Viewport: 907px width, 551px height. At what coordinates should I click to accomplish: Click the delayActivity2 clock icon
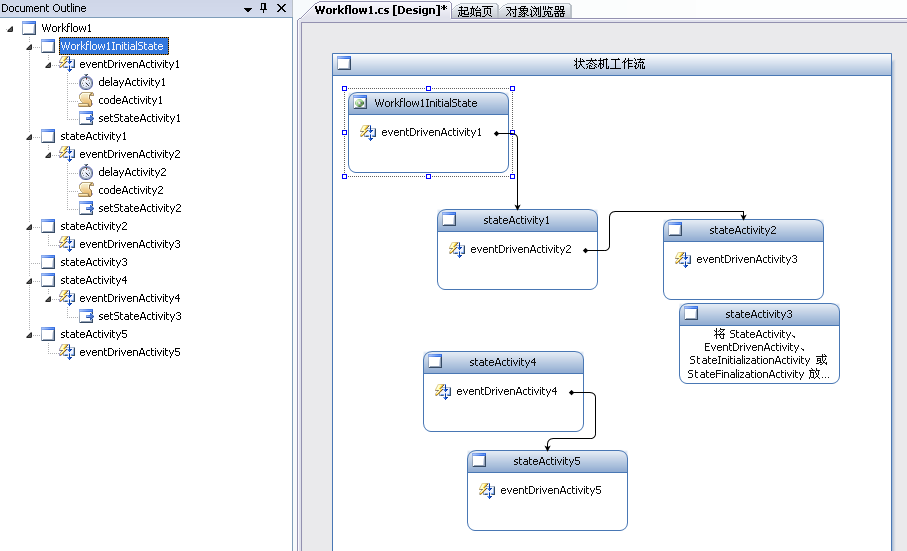[86, 172]
